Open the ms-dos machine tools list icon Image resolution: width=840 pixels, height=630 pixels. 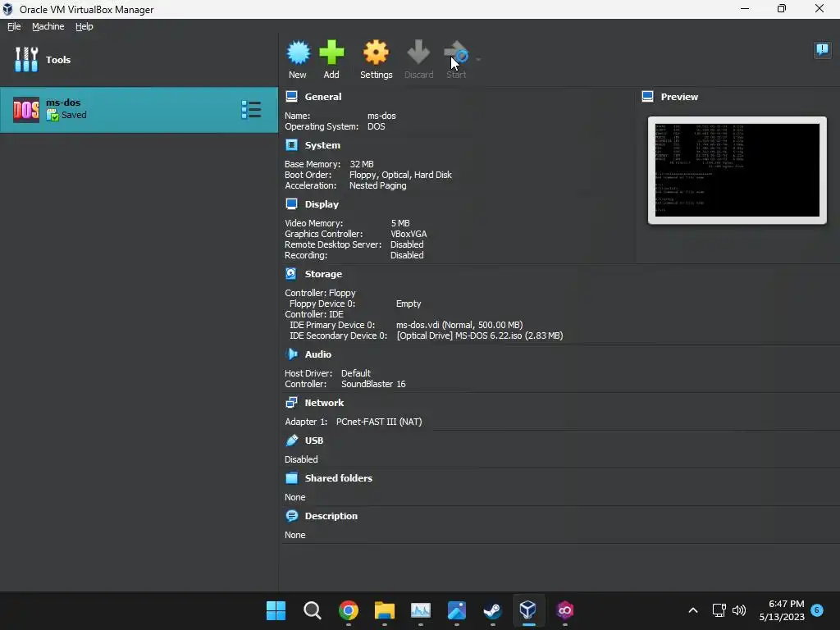point(251,110)
